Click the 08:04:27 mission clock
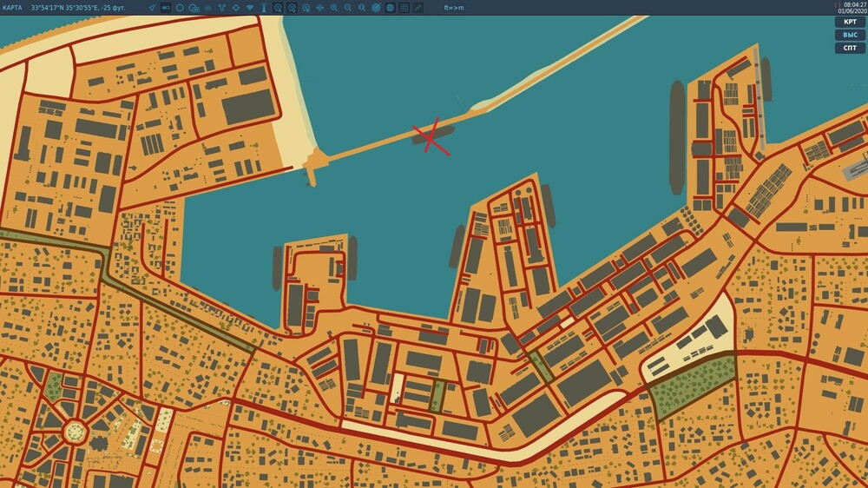 (x=855, y=4)
